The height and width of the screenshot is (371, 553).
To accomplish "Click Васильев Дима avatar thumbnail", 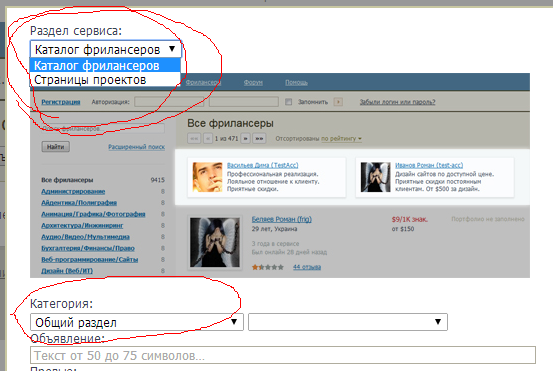I will coord(207,177).
